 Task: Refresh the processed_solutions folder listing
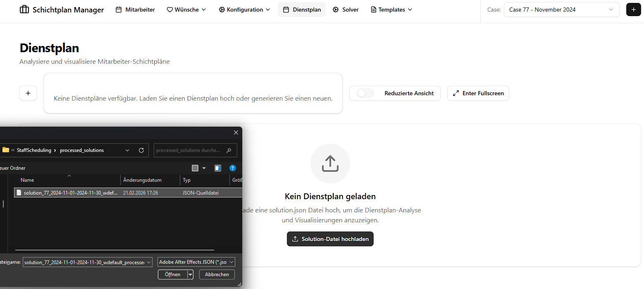pyautogui.click(x=141, y=150)
